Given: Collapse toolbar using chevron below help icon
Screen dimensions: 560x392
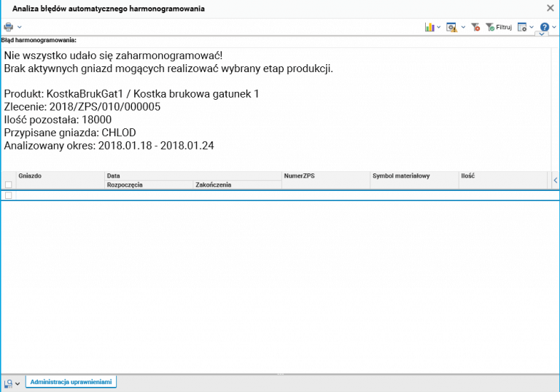Looking at the screenshot, I should coord(542,34).
